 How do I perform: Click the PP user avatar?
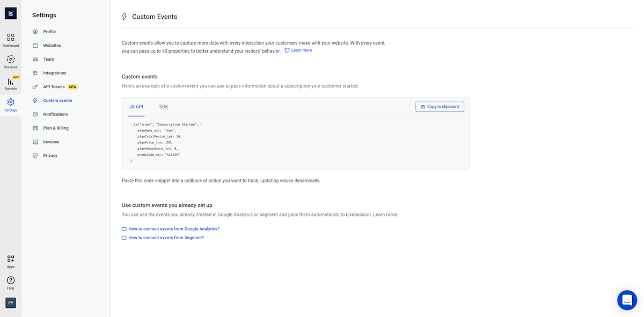click(11, 303)
